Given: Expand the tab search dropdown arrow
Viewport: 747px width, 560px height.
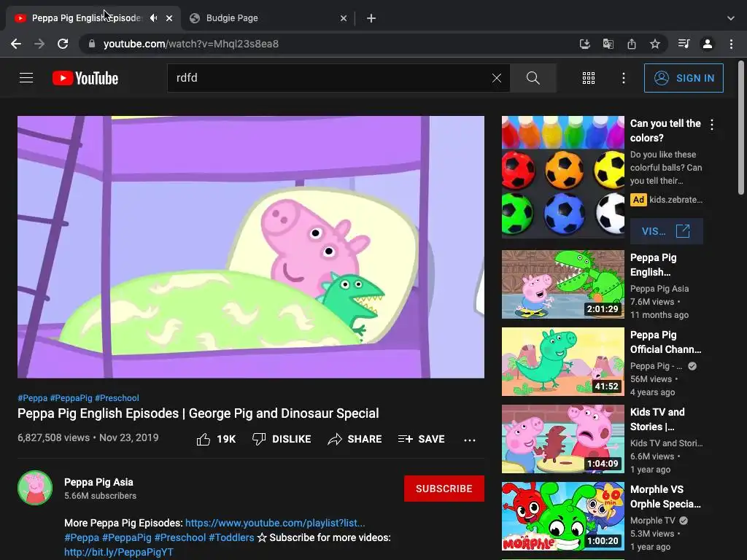Looking at the screenshot, I should [730, 18].
